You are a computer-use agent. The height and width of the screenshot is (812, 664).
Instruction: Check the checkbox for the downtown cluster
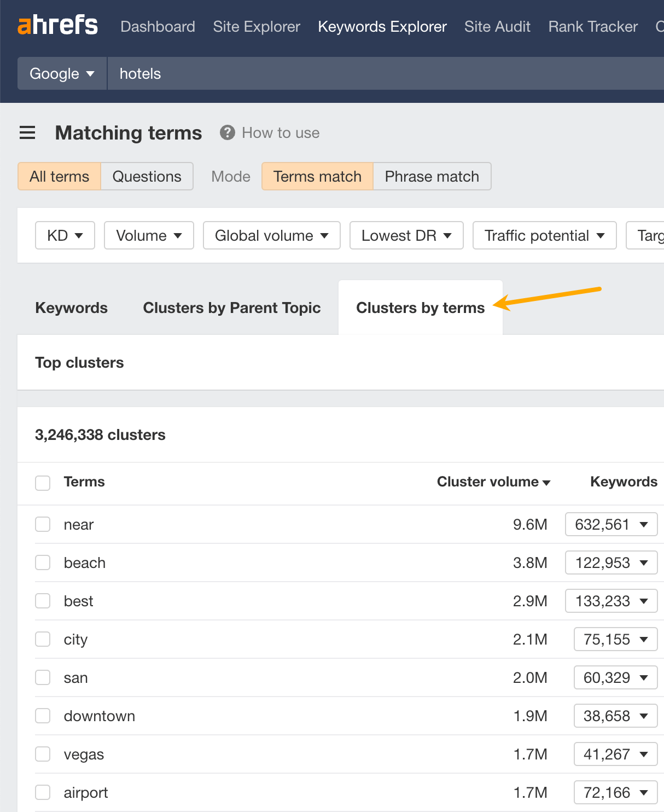tap(42, 715)
